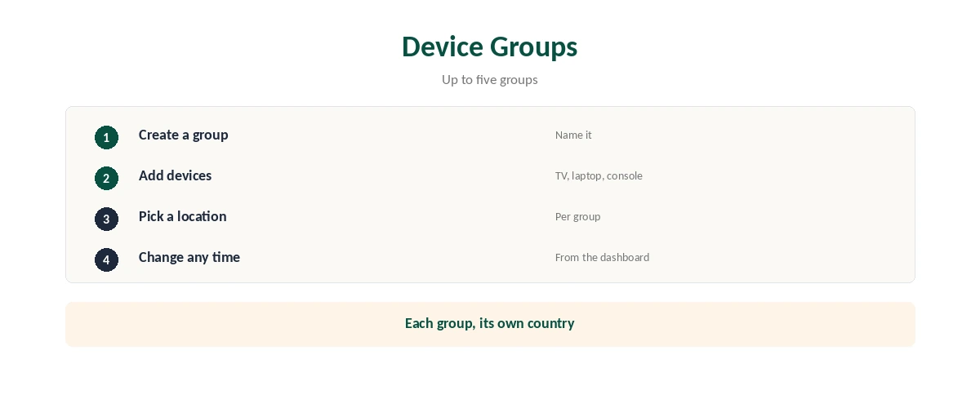This screenshot has height=408, width=980.
Task: Click the 'From the dashboard' description
Action: click(x=602, y=257)
